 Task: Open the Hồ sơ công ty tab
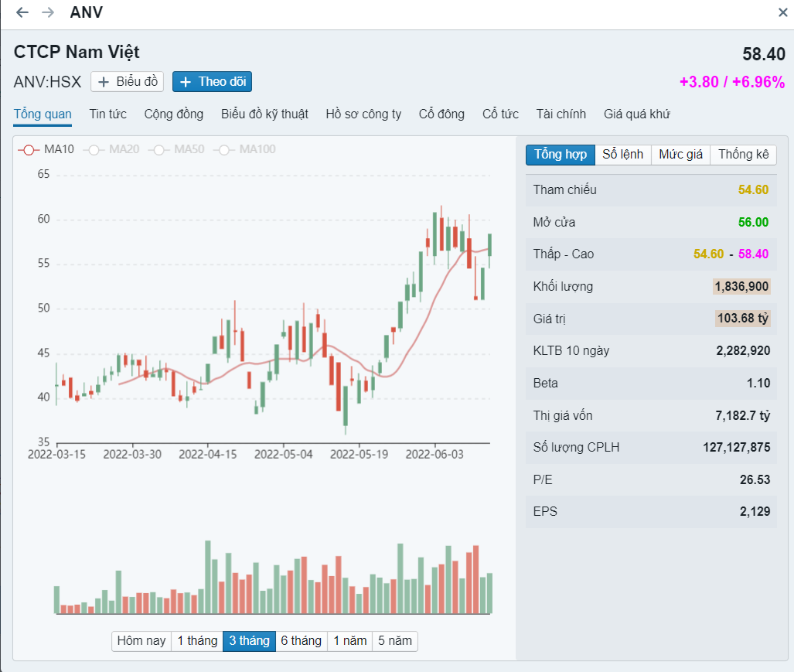click(363, 114)
